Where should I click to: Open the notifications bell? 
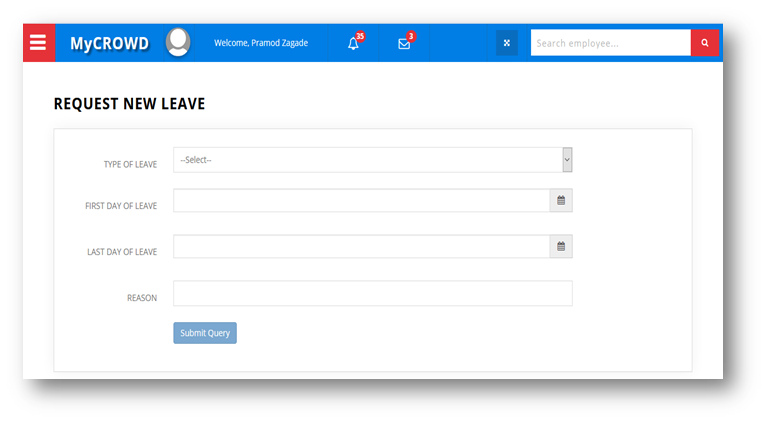point(353,44)
